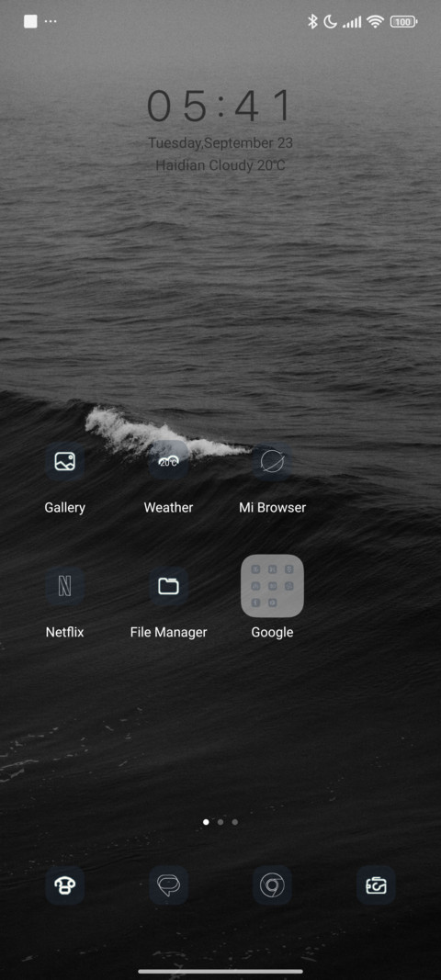The width and height of the screenshot is (441, 980).
Task: Go to the second home screen page dot
Action: click(x=220, y=822)
